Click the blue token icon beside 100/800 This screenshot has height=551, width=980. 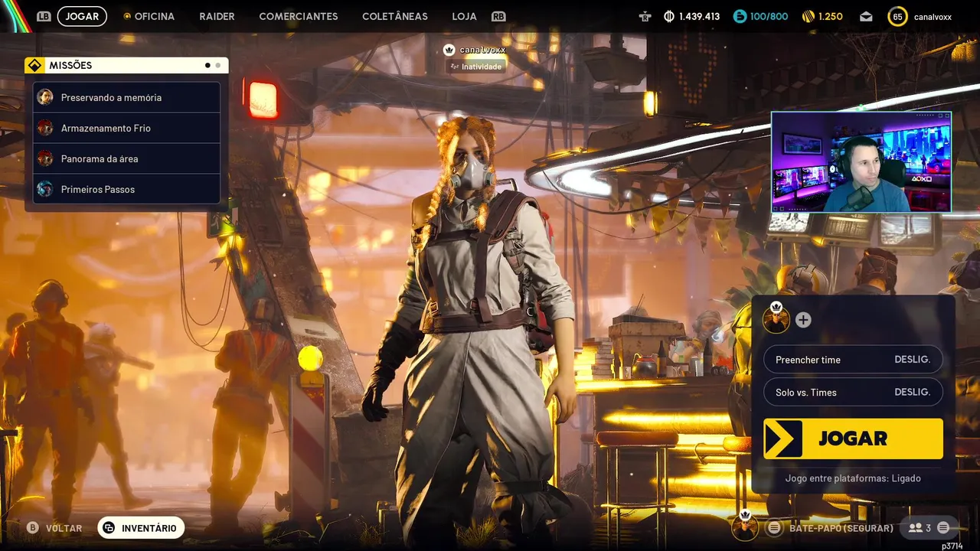pyautogui.click(x=740, y=16)
